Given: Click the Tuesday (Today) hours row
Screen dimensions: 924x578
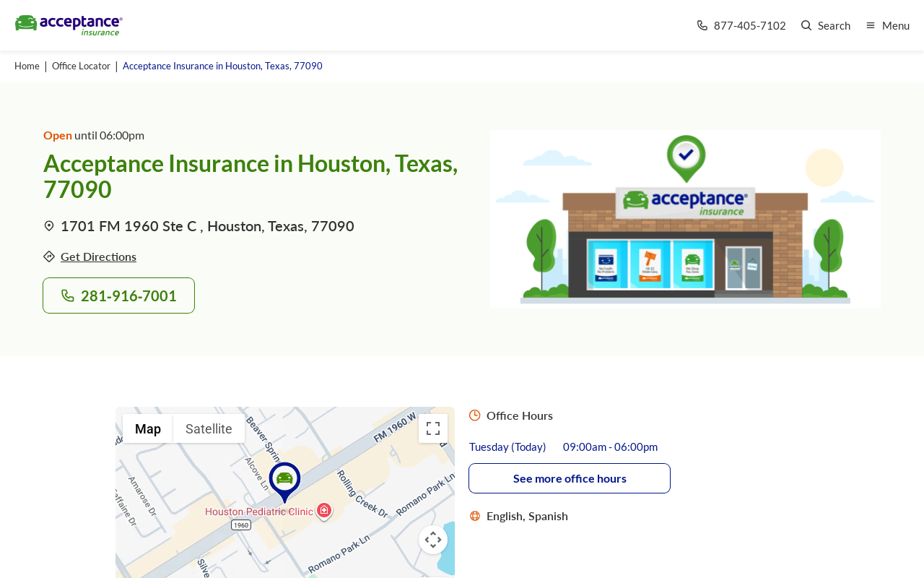Looking at the screenshot, I should [564, 447].
